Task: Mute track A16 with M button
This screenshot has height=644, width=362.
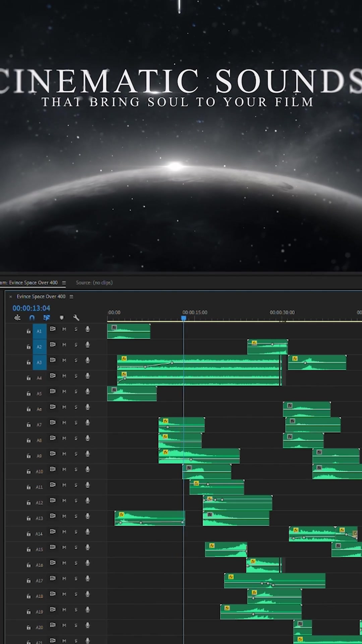Action: tap(64, 563)
